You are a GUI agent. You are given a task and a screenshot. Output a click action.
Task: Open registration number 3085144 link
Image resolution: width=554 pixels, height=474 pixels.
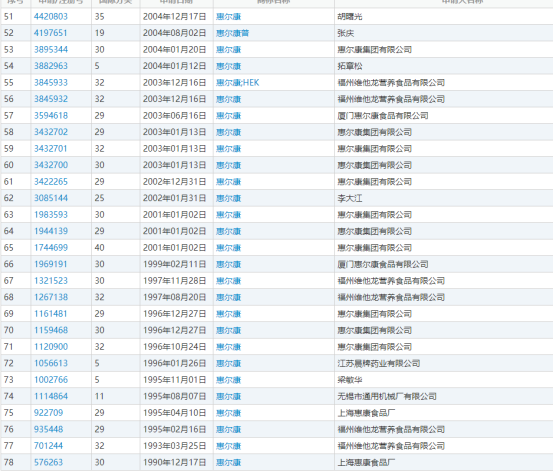coord(51,198)
